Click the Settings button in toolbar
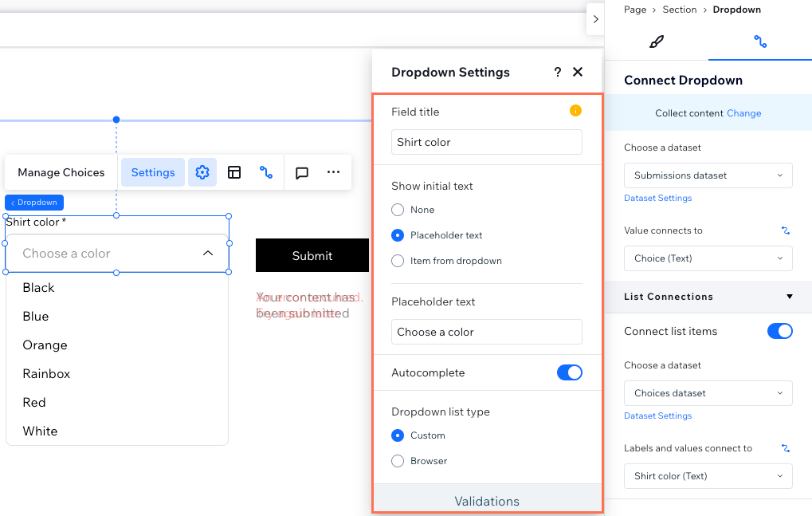 point(153,172)
